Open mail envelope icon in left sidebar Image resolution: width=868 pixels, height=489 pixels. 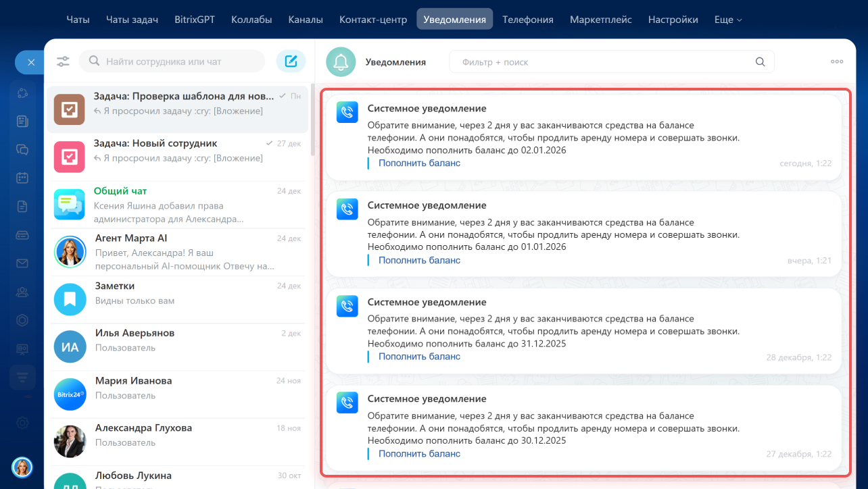(x=22, y=263)
